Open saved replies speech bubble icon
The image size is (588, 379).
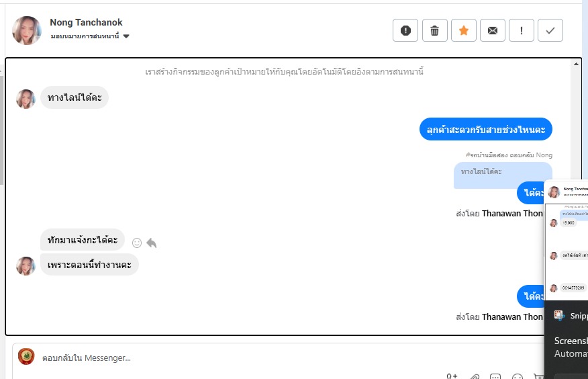495,376
